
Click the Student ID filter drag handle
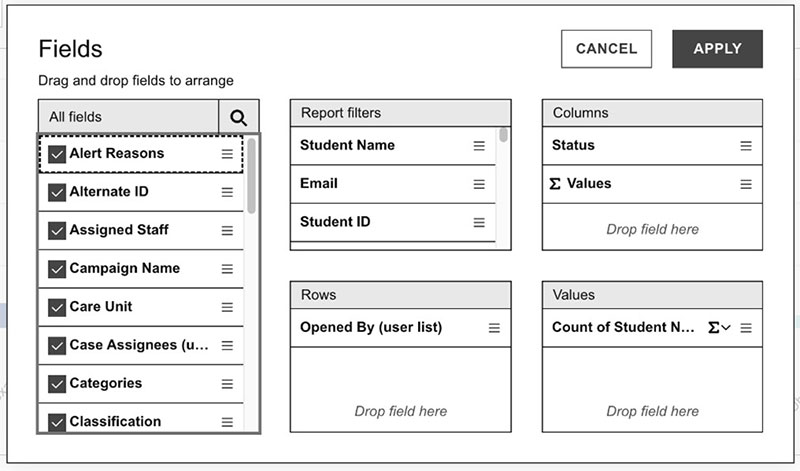[479, 222]
